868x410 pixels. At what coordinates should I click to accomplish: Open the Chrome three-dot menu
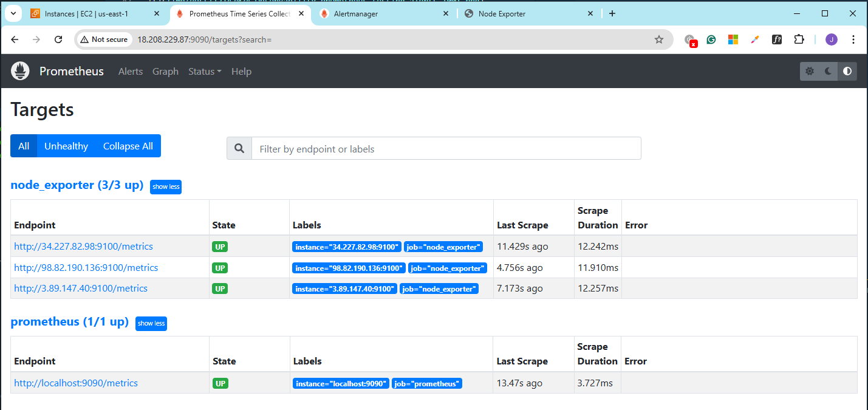coord(853,39)
